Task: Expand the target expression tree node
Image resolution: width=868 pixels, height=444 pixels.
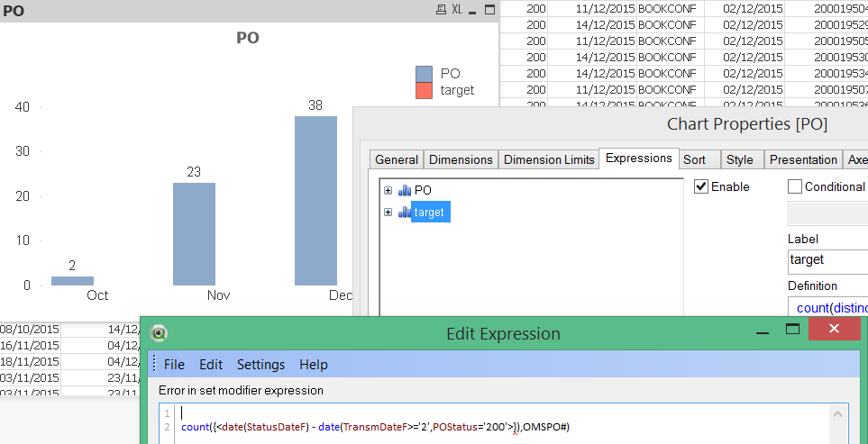Action: pos(388,213)
